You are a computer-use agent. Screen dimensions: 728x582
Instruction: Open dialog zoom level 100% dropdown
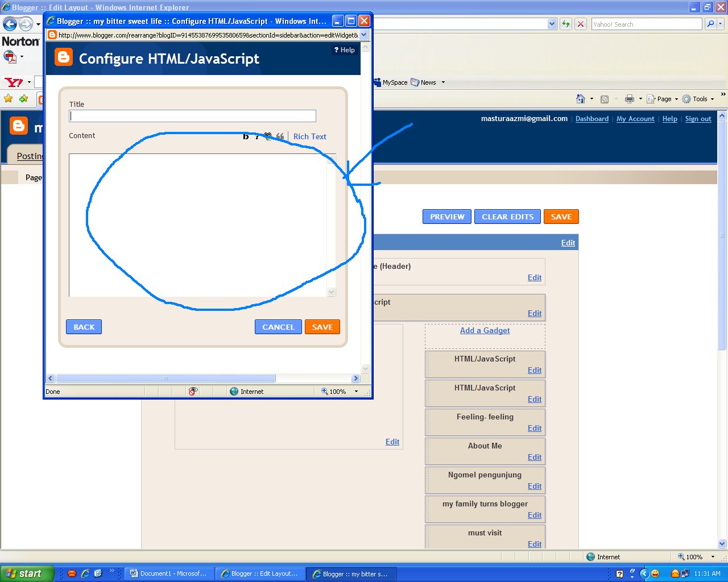(357, 391)
